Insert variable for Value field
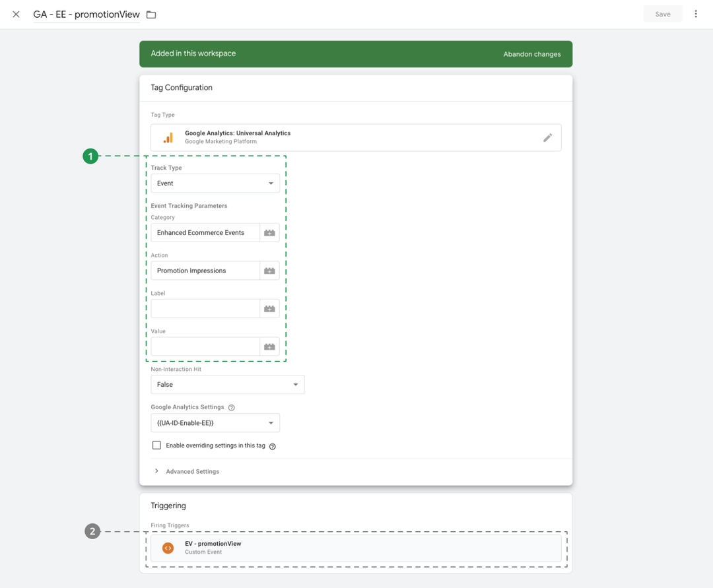 269,346
